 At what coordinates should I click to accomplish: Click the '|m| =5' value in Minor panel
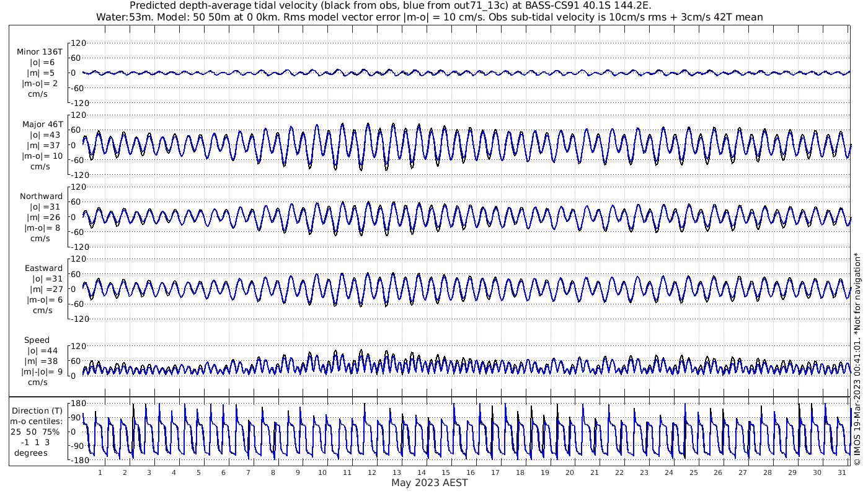(x=43, y=73)
